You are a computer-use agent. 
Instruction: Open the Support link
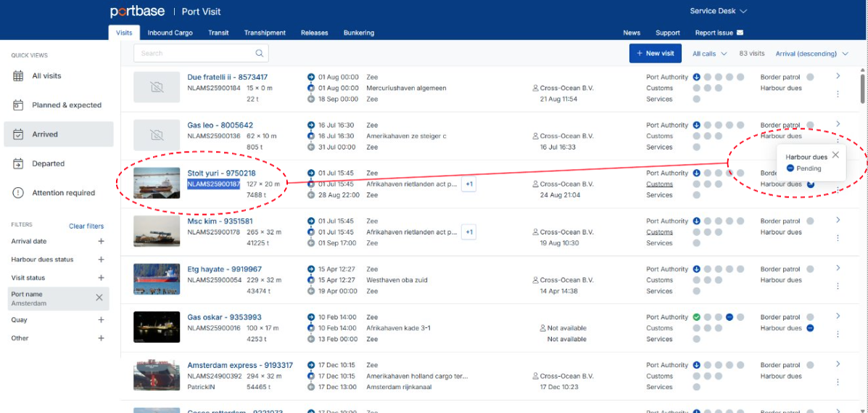668,33
